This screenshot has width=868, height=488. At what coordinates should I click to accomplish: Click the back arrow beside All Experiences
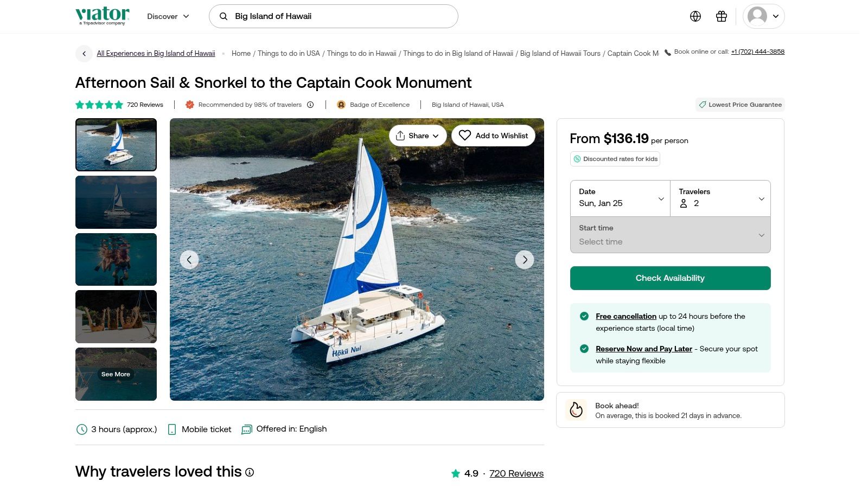coord(84,54)
